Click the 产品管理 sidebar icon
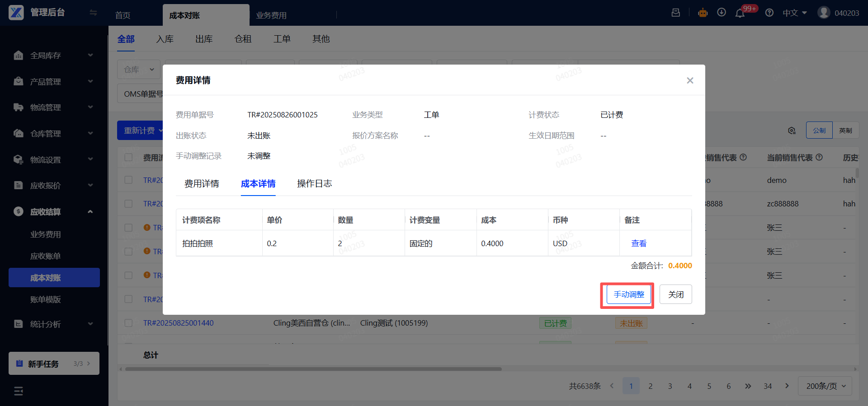 coord(19,81)
